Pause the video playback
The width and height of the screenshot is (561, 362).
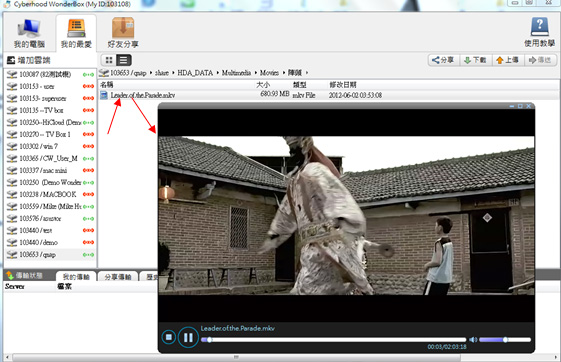(188, 337)
